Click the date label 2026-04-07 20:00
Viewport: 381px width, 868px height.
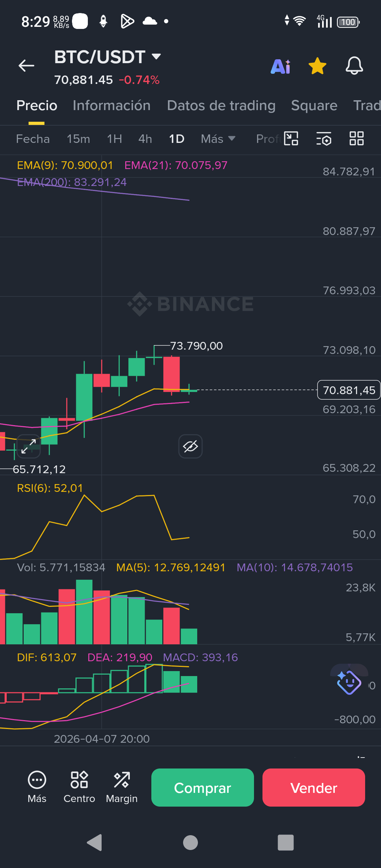[102, 739]
